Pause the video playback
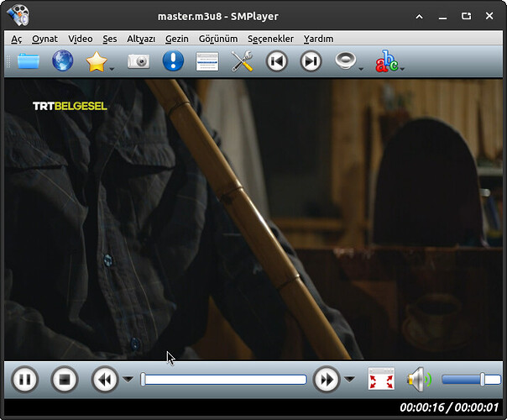Image resolution: width=507 pixels, height=420 pixels. tap(25, 380)
